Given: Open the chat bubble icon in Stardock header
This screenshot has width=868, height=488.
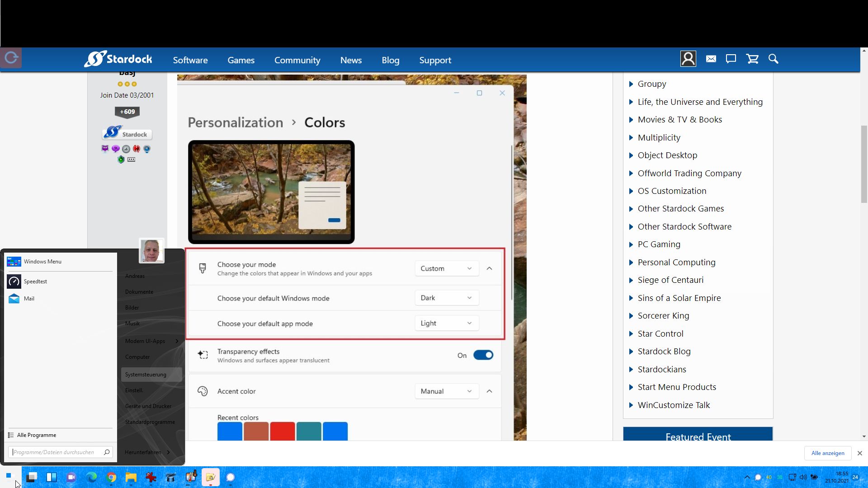Looking at the screenshot, I should point(731,59).
